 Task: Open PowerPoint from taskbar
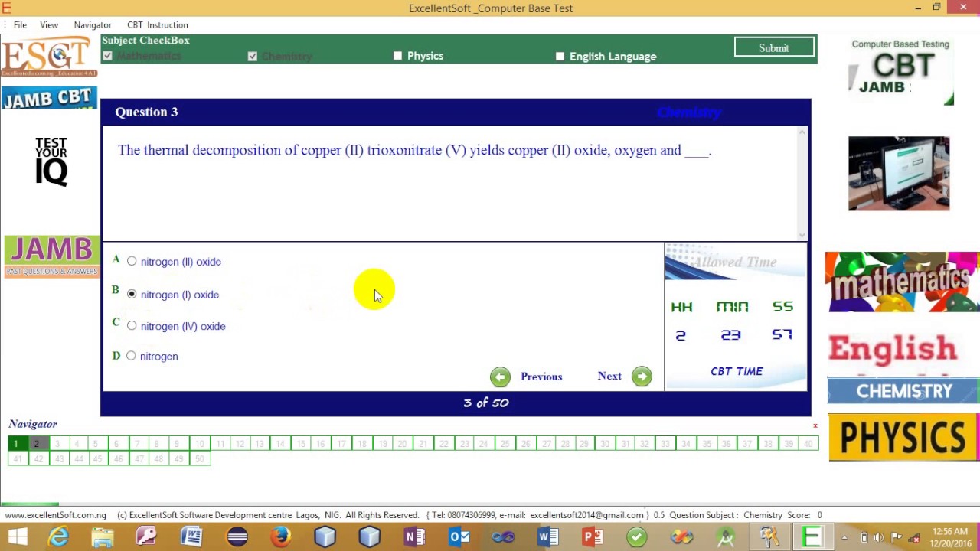pos(593,537)
